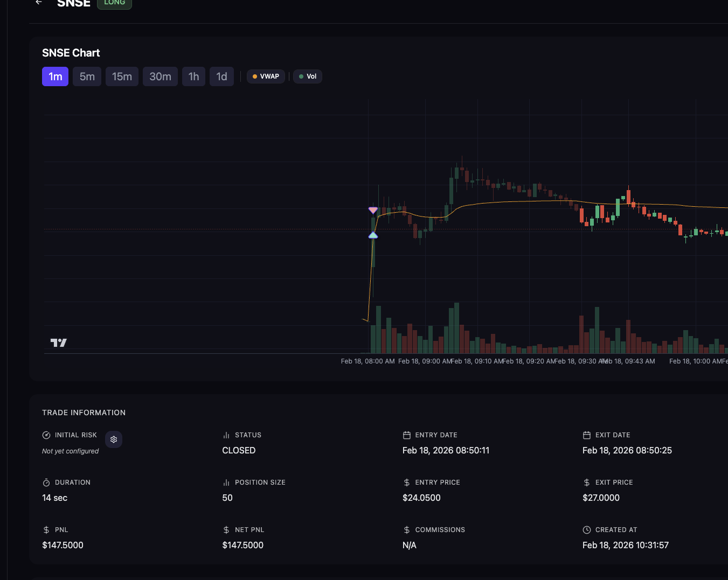The width and height of the screenshot is (728, 580).
Task: Switch to the 5m timeframe
Action: point(87,76)
